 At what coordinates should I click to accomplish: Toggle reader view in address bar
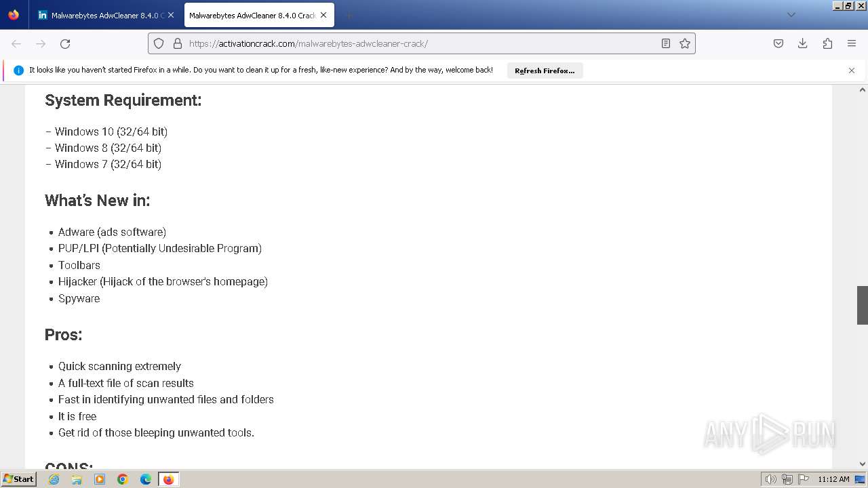pyautogui.click(x=666, y=43)
